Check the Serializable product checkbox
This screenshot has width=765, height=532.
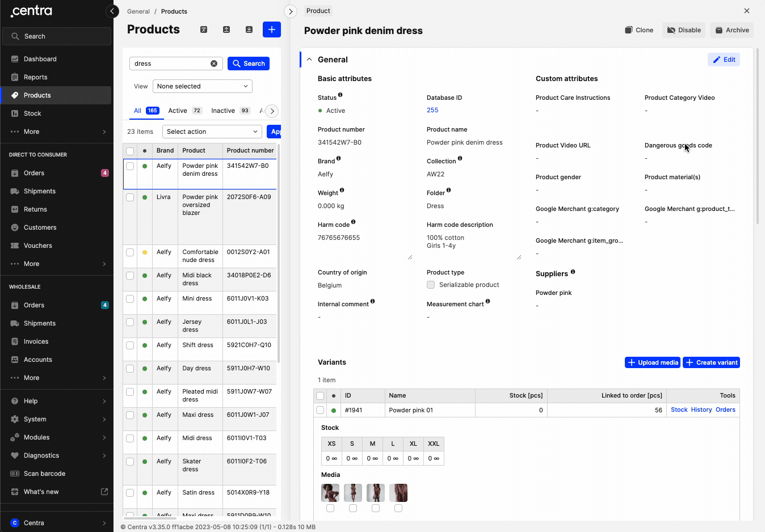(431, 285)
